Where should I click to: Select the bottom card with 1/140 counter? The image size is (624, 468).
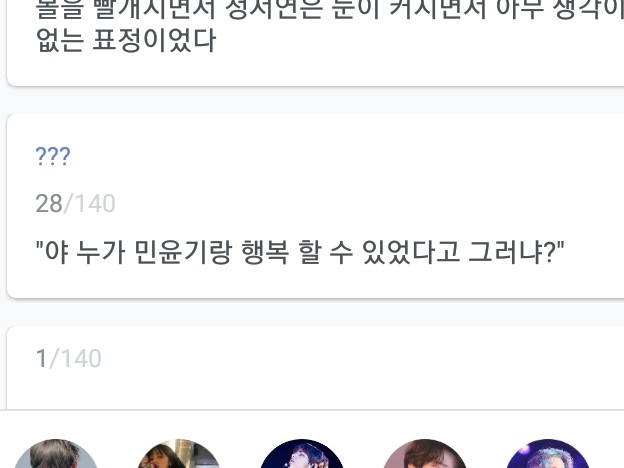[x=315, y=367]
